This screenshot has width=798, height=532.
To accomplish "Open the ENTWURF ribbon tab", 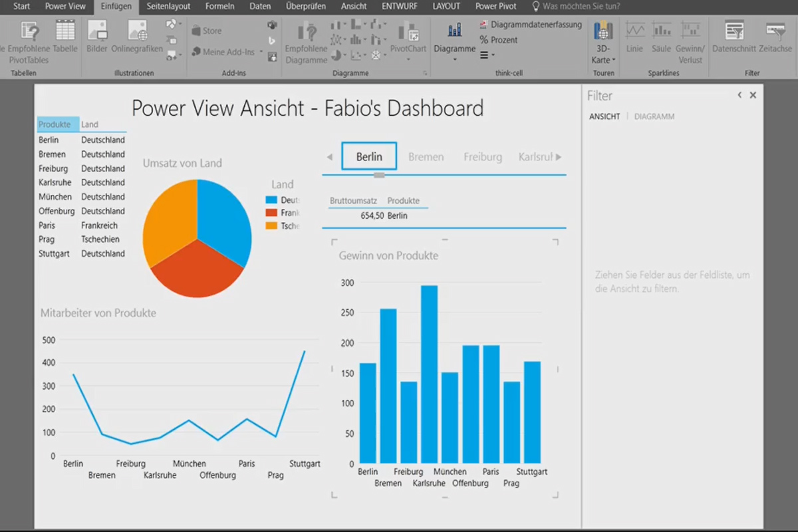I will [400, 6].
